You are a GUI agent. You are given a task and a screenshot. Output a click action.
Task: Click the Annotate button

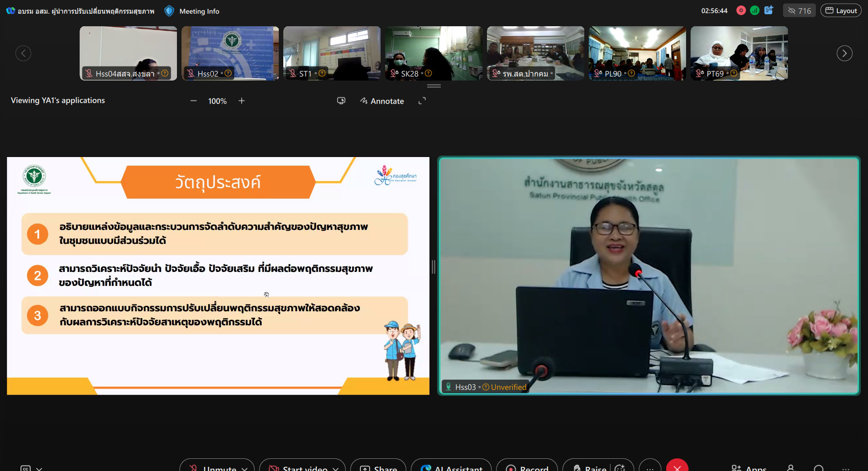click(x=382, y=101)
